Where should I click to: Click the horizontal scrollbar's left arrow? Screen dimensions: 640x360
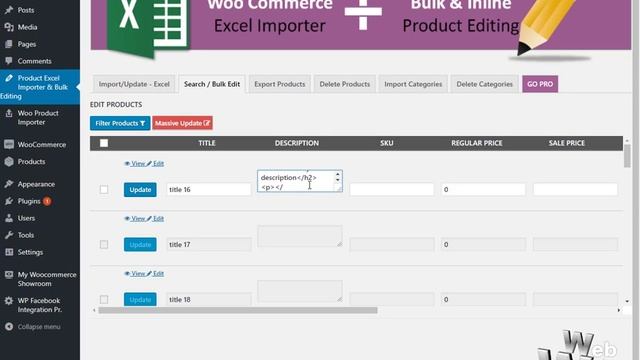(x=94, y=311)
